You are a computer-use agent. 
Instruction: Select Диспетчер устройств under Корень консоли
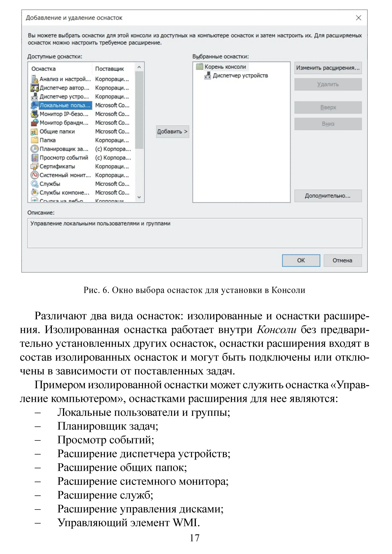240,76
